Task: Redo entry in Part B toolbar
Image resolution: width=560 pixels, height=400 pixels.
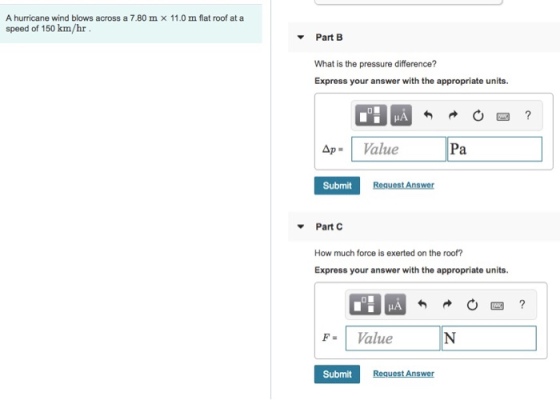Action: 453,115
